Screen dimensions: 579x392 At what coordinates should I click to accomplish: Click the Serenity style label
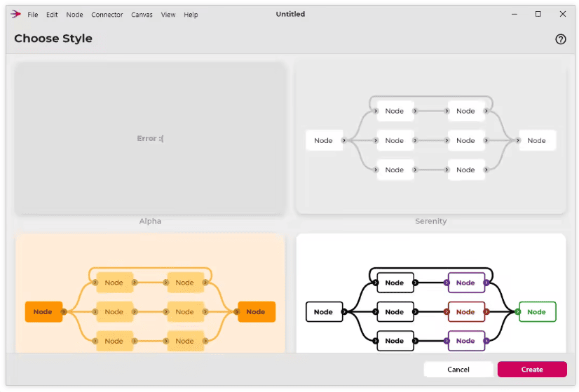[430, 221]
